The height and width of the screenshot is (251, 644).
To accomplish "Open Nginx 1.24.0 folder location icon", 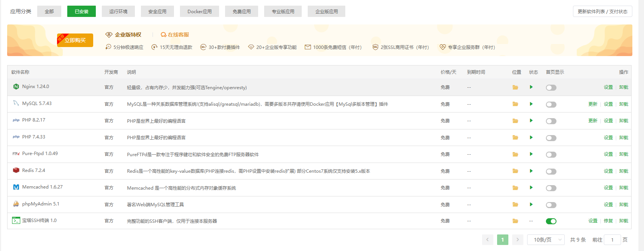I will tap(515, 87).
